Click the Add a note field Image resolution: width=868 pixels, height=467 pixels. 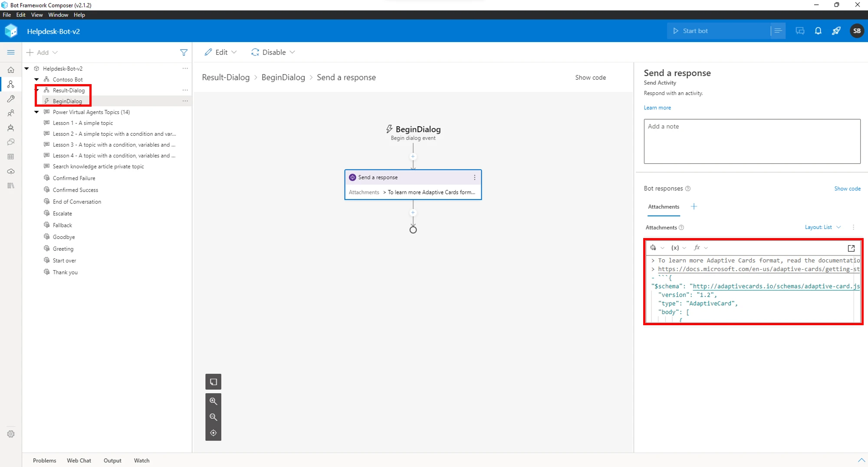[x=751, y=141]
